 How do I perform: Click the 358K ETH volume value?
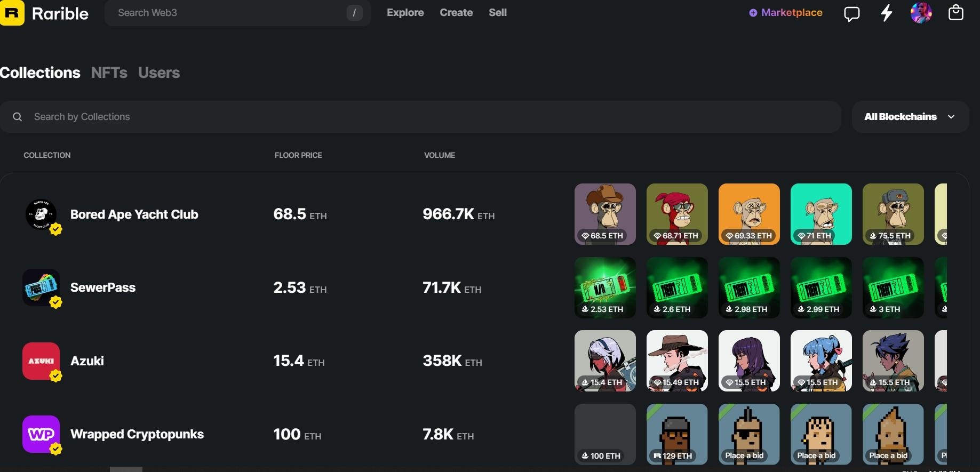[x=452, y=361]
